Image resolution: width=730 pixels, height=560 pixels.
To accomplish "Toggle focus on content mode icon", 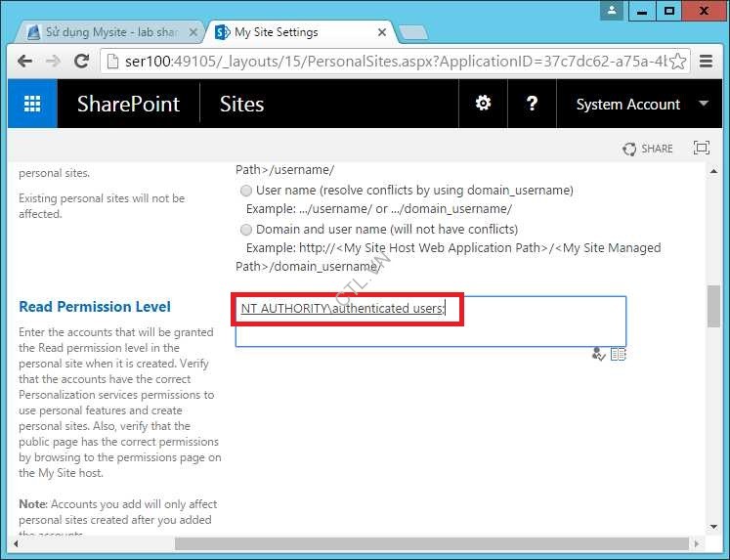I will [x=701, y=149].
